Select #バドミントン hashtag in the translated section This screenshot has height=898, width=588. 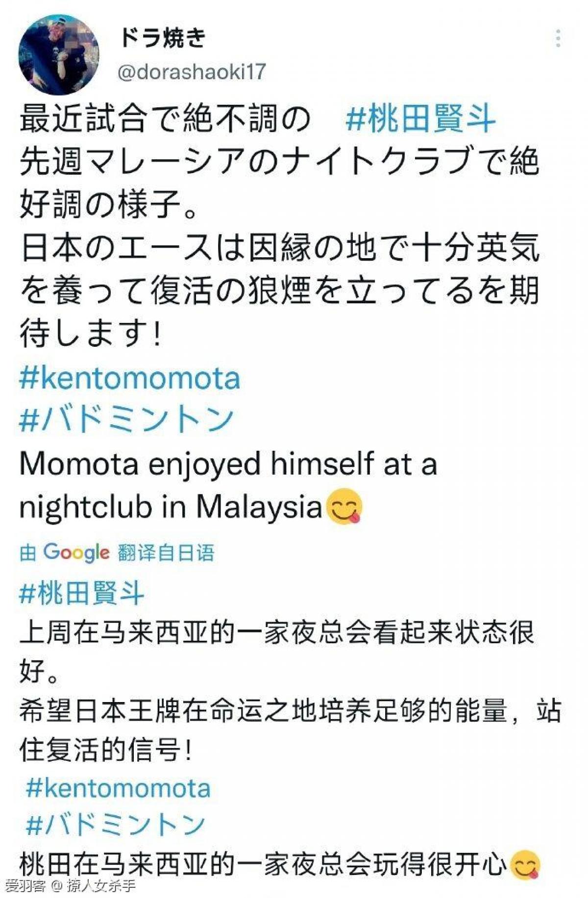click(x=115, y=825)
